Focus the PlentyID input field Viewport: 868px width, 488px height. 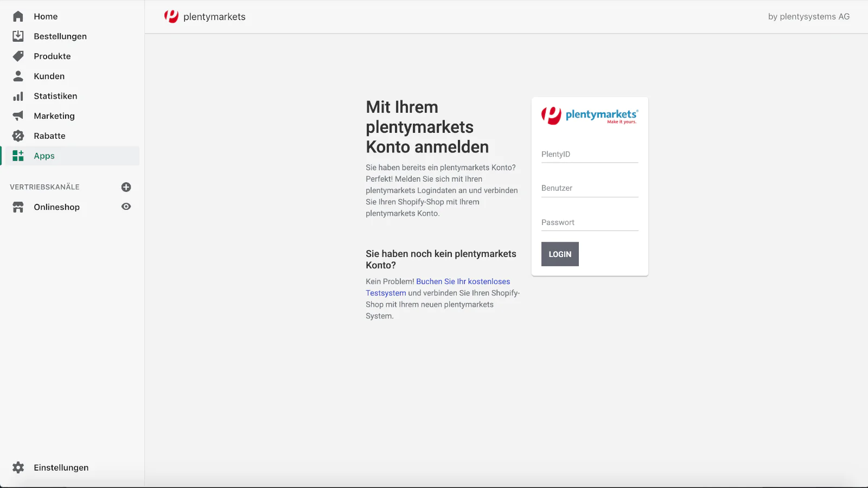(590, 155)
